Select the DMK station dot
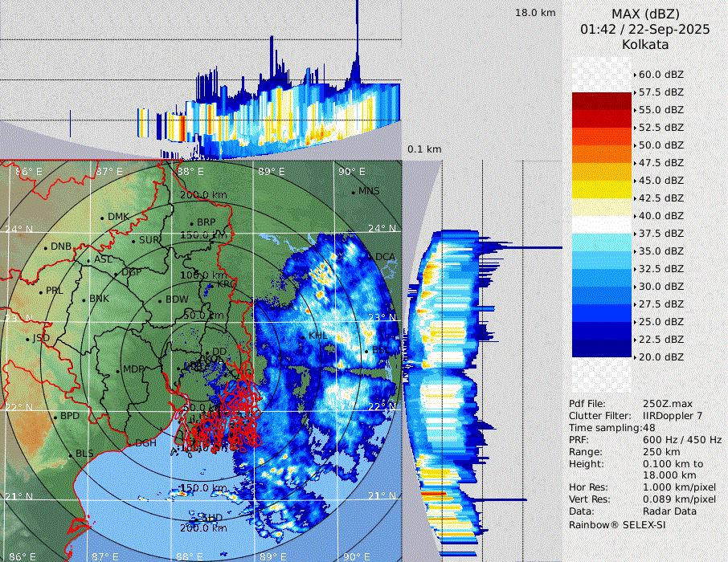728x562 pixels. click(103, 218)
